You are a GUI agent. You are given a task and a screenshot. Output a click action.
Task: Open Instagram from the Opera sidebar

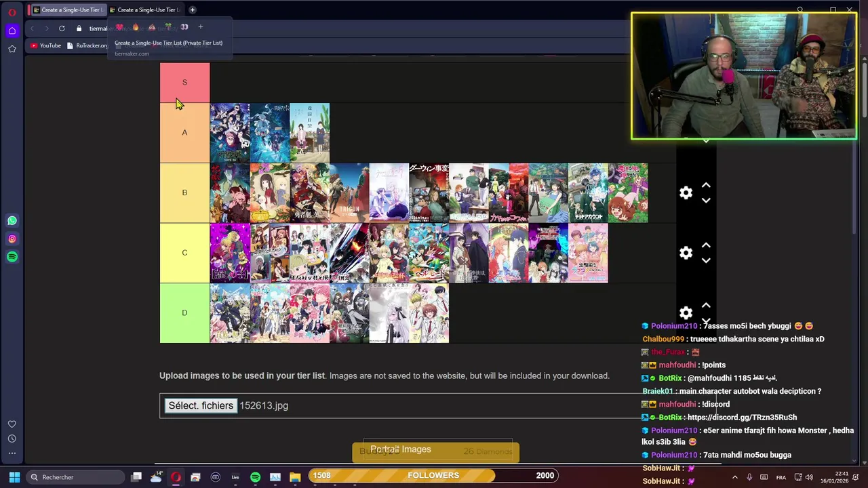[12, 239]
